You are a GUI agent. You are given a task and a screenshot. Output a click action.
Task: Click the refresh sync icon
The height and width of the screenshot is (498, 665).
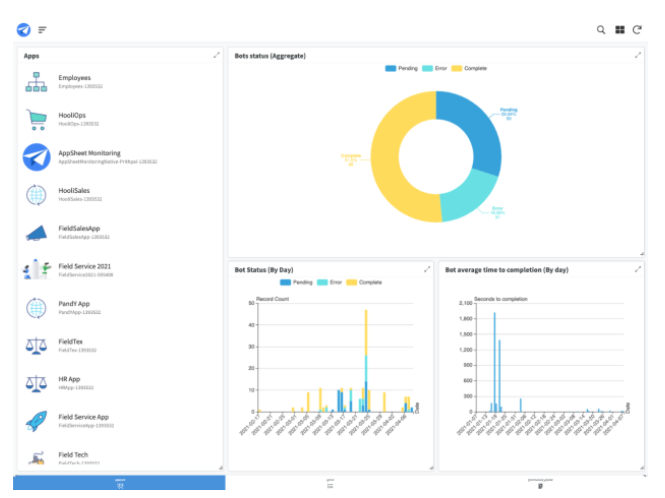coord(637,30)
